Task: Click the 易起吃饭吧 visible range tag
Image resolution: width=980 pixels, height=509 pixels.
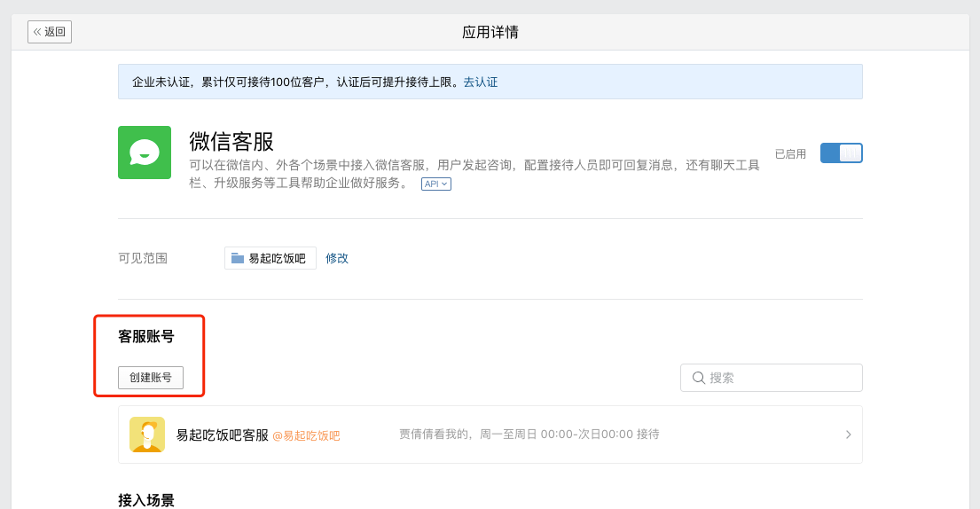Action: (x=270, y=258)
